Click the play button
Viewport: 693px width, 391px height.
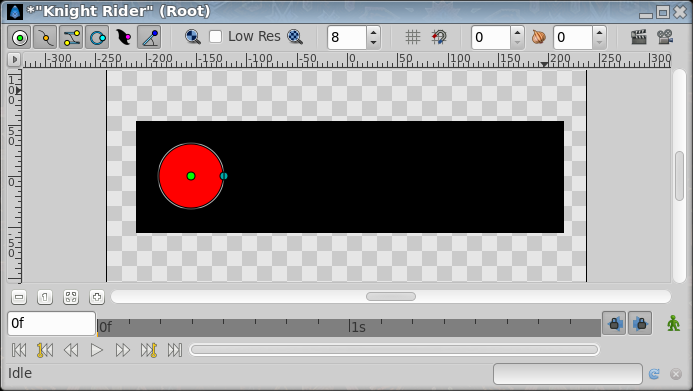pyautogui.click(x=96, y=350)
